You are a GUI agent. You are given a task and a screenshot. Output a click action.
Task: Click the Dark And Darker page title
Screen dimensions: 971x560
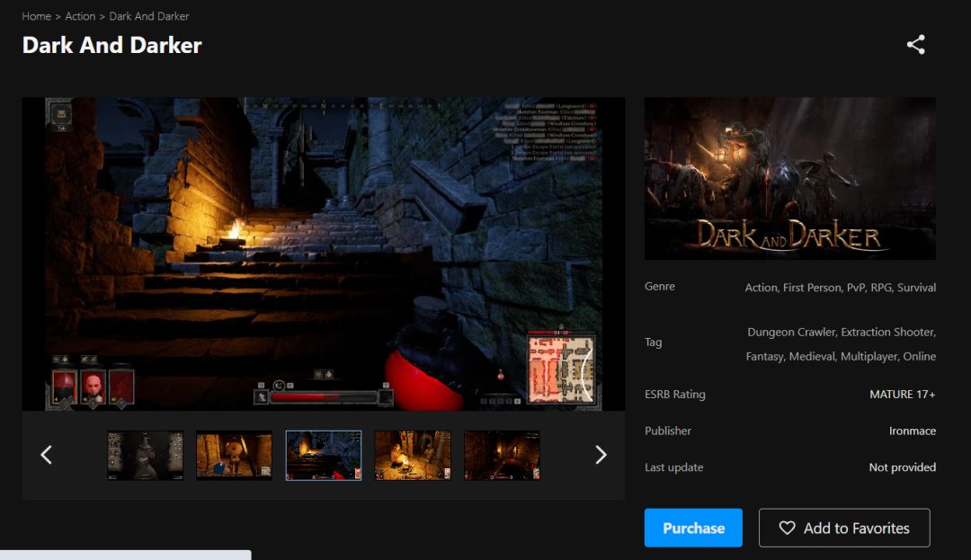(x=112, y=45)
